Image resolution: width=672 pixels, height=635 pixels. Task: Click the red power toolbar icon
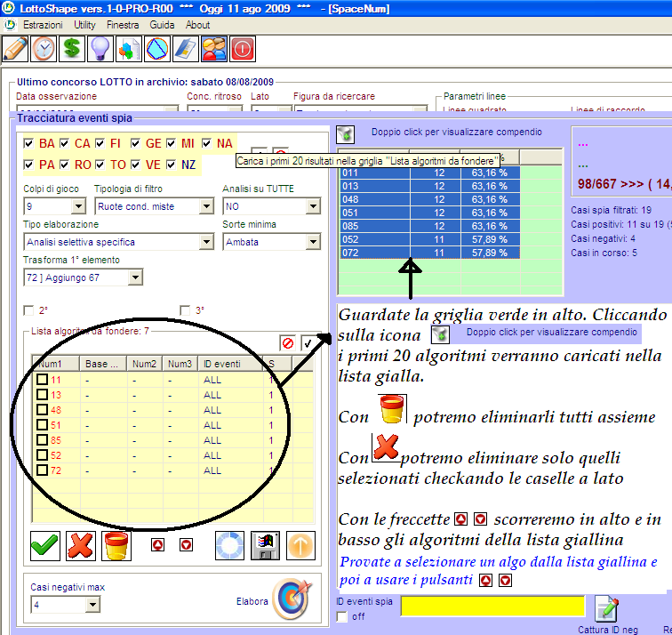(243, 48)
